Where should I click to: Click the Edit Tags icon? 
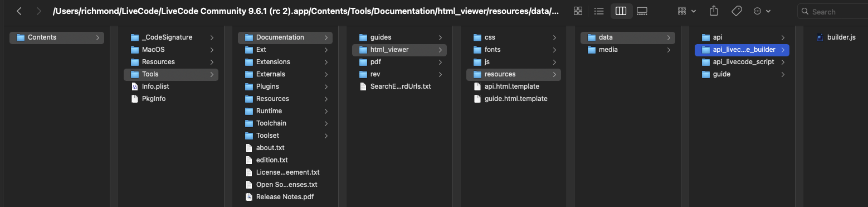pyautogui.click(x=736, y=11)
